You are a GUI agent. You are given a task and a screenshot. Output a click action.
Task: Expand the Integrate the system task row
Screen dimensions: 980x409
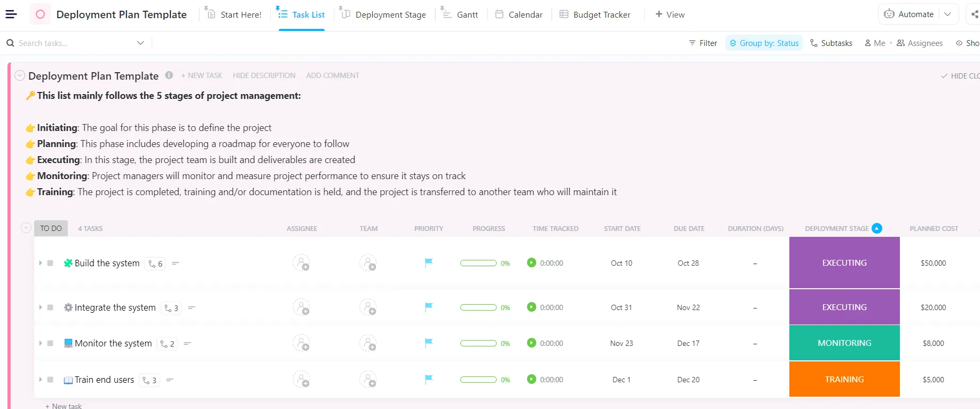[41, 307]
